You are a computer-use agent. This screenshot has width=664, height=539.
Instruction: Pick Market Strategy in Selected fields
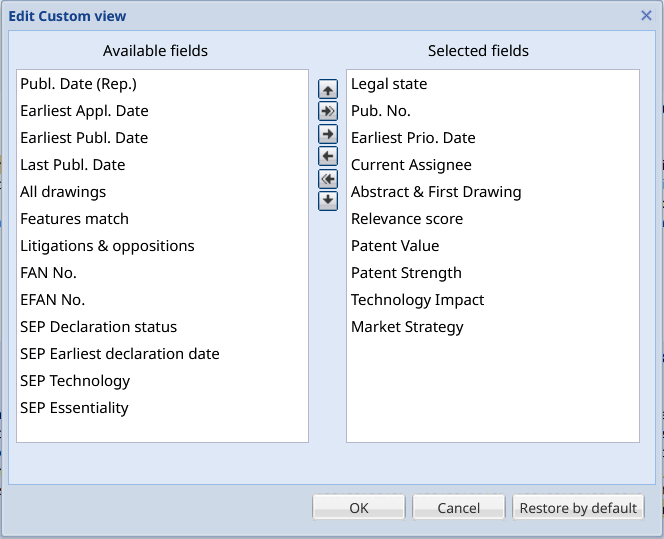(407, 327)
